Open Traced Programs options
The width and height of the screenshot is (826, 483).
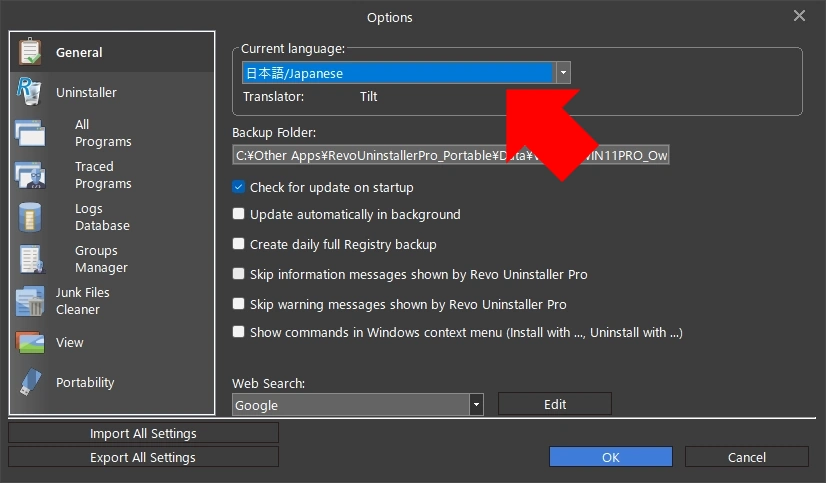[x=112, y=175]
